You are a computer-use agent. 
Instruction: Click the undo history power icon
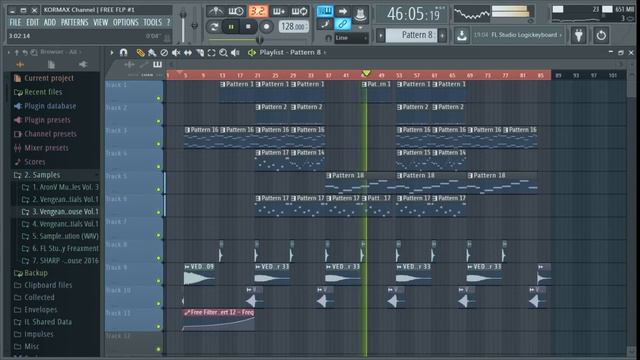(601, 36)
